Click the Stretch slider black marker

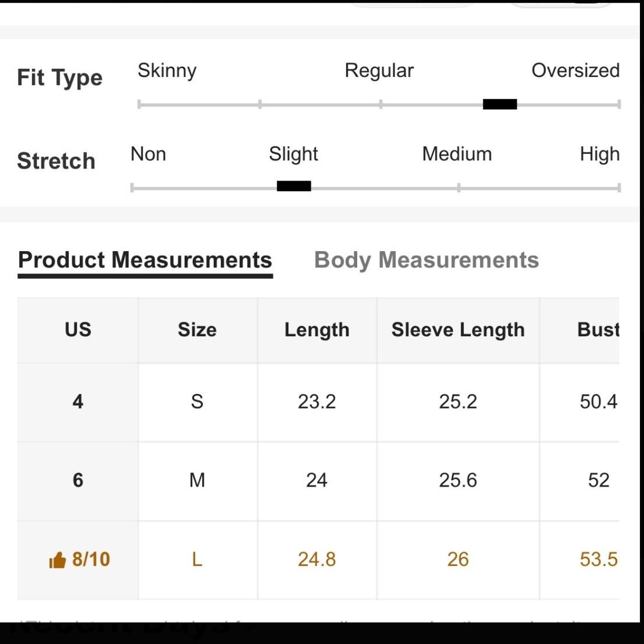294,186
